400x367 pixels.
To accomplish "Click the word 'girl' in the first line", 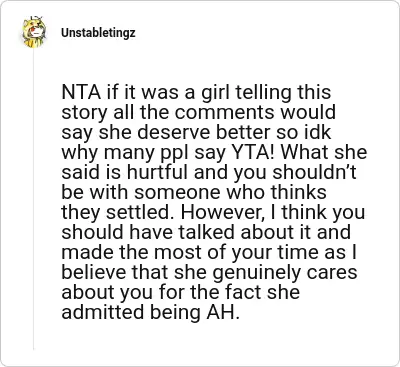I will coord(216,92).
